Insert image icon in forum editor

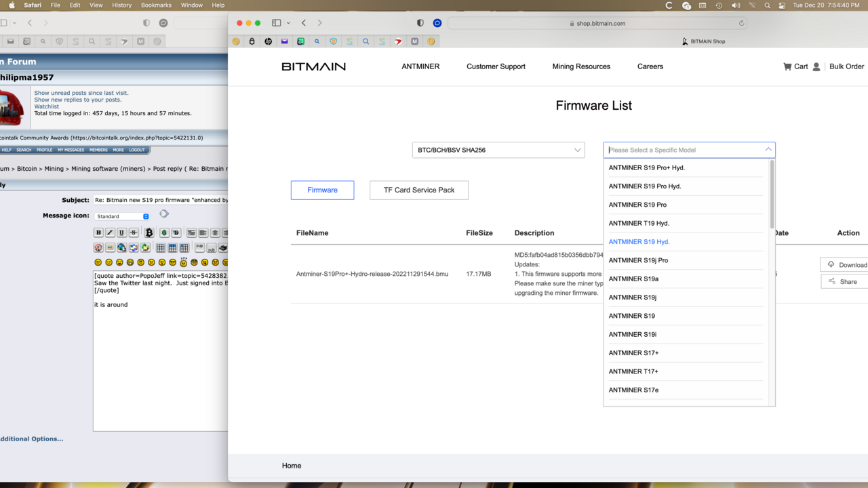[x=110, y=247]
